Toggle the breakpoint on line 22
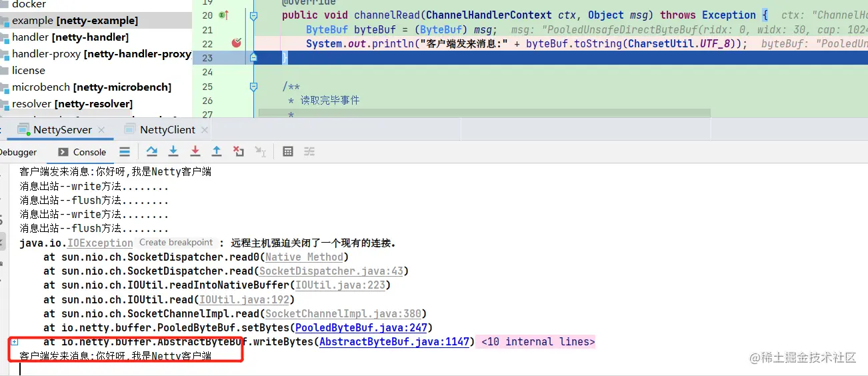 click(236, 43)
